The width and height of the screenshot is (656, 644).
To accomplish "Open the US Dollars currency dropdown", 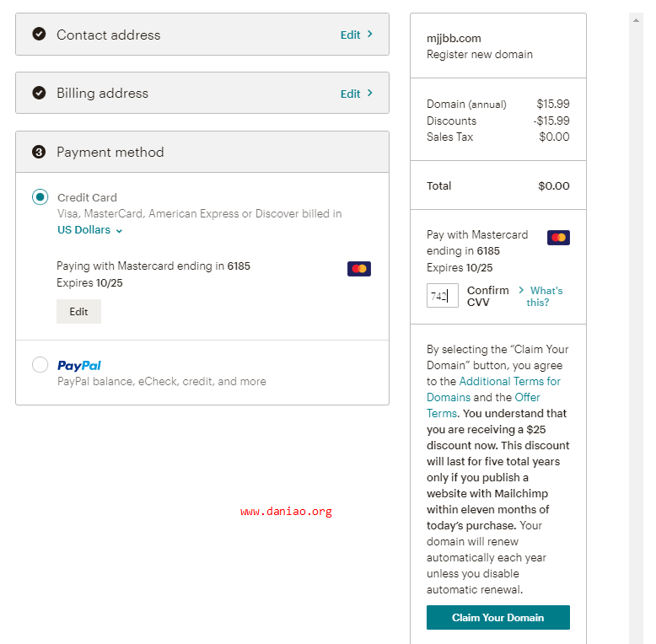I will point(90,230).
